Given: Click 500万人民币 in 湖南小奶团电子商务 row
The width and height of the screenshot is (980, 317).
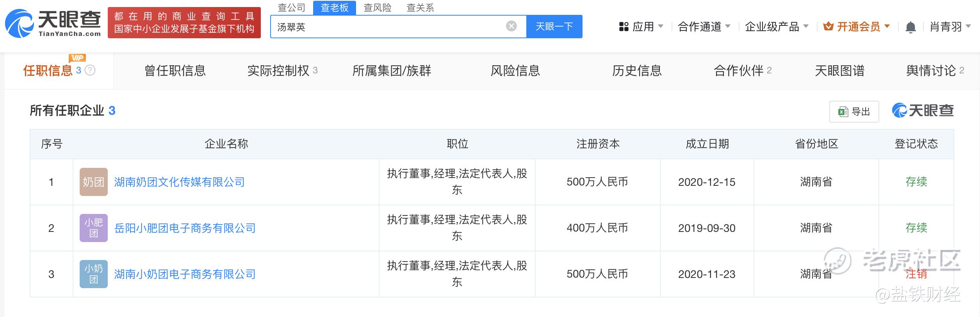Looking at the screenshot, I should pyautogui.click(x=597, y=274).
